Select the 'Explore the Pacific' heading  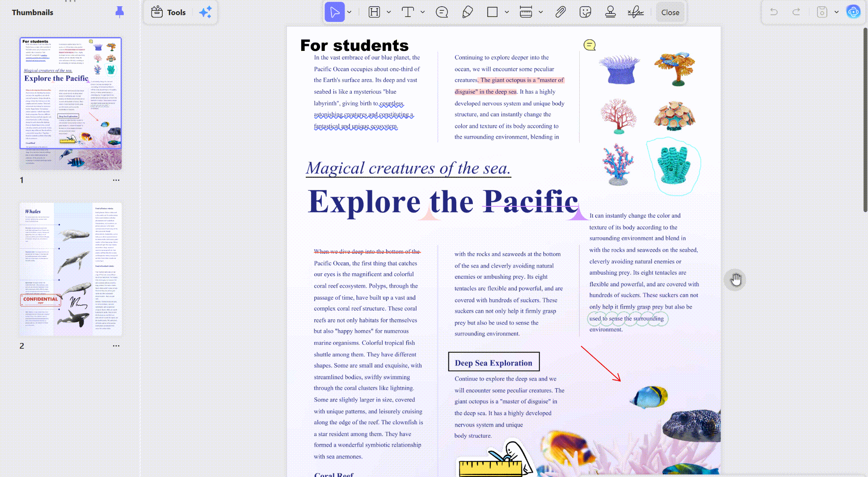[443, 202]
